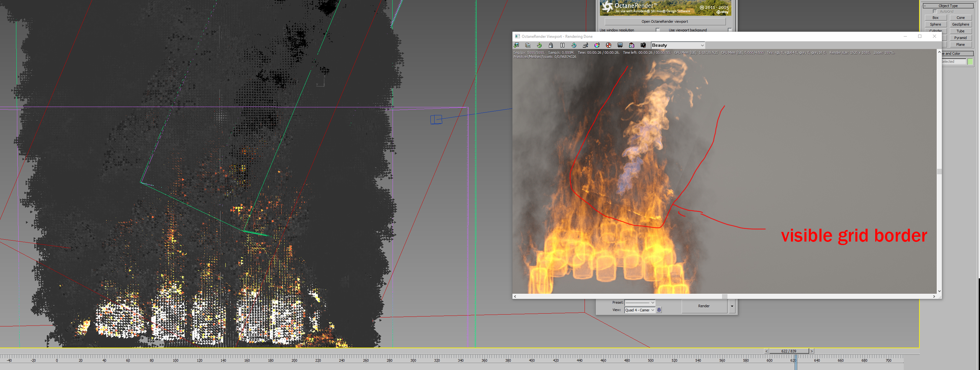
Task: Enable Use viewport background checkbox
Action: pos(729,30)
